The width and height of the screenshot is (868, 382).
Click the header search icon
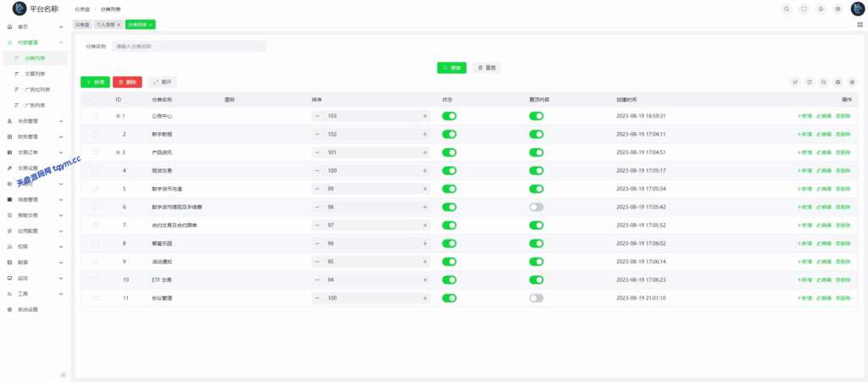(787, 8)
